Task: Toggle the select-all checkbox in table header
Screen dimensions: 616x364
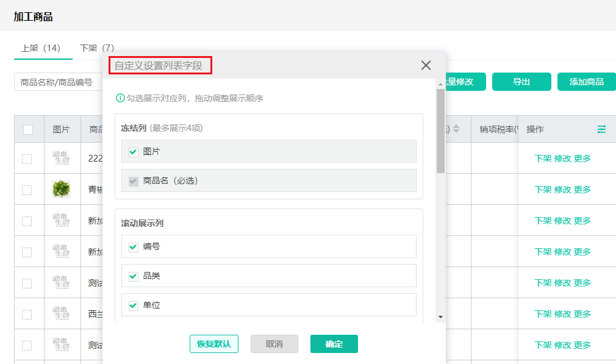Action: tap(29, 129)
